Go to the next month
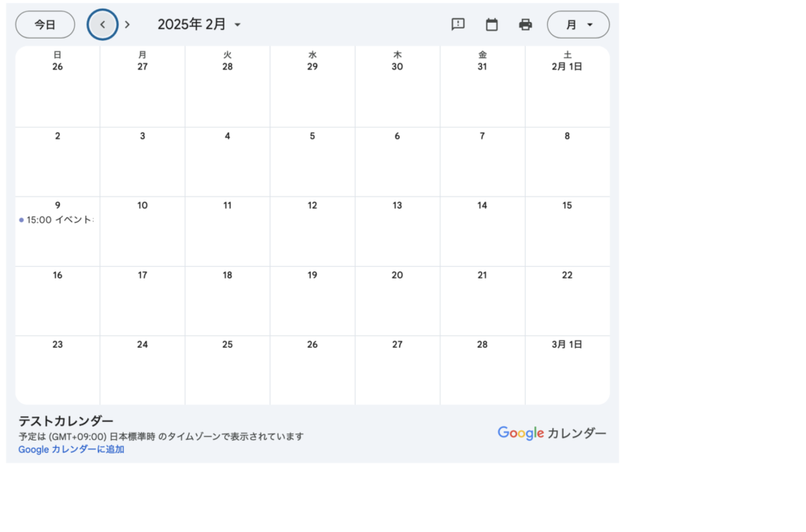This screenshot has width=806, height=532. click(128, 24)
